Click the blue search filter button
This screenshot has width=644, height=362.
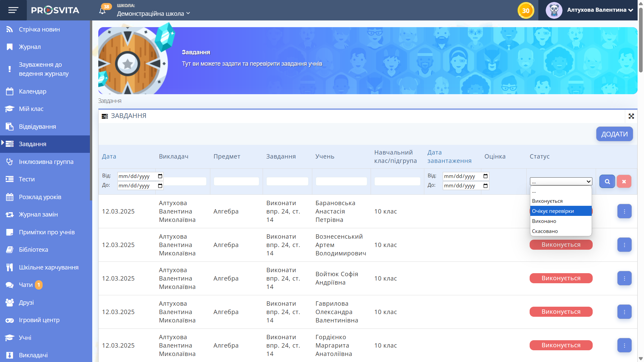tap(607, 181)
